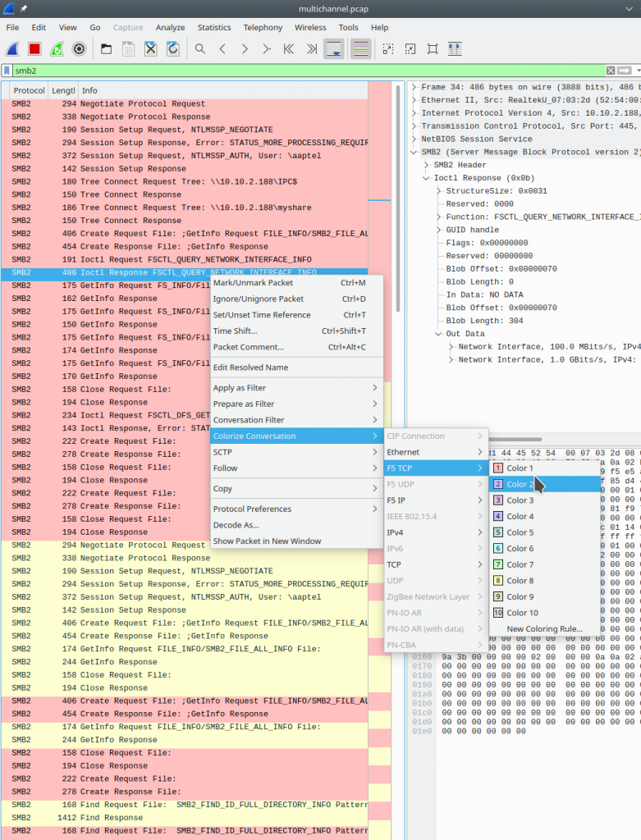Select Color 8 in the submenu
The height and width of the screenshot is (840, 641).
pyautogui.click(x=544, y=581)
